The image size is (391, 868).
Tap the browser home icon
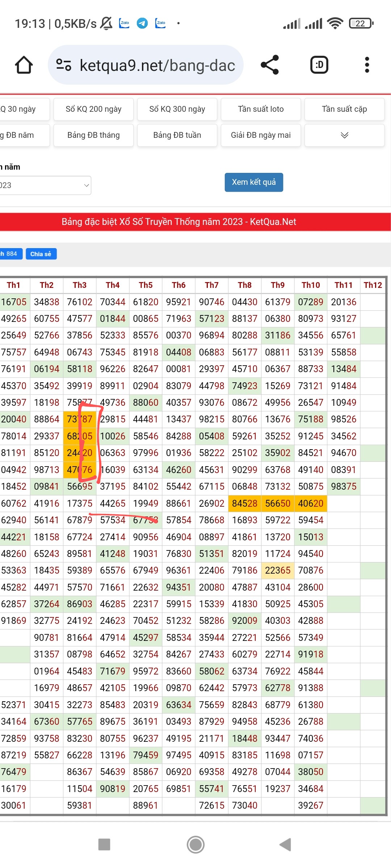(x=24, y=65)
